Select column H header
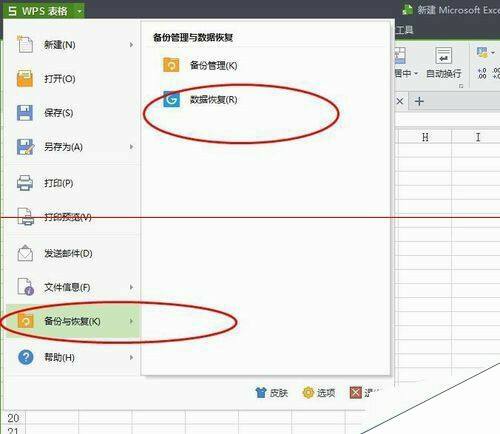Viewport: 500px width, 434px height. (x=425, y=137)
